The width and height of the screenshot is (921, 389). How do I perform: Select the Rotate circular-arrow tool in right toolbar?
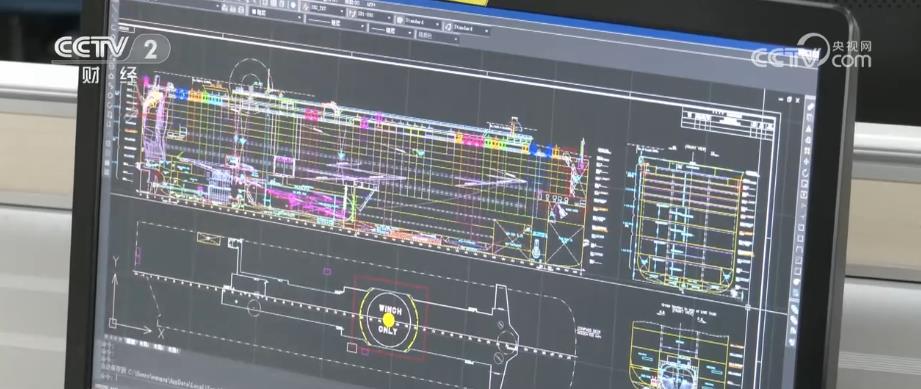coord(805,173)
